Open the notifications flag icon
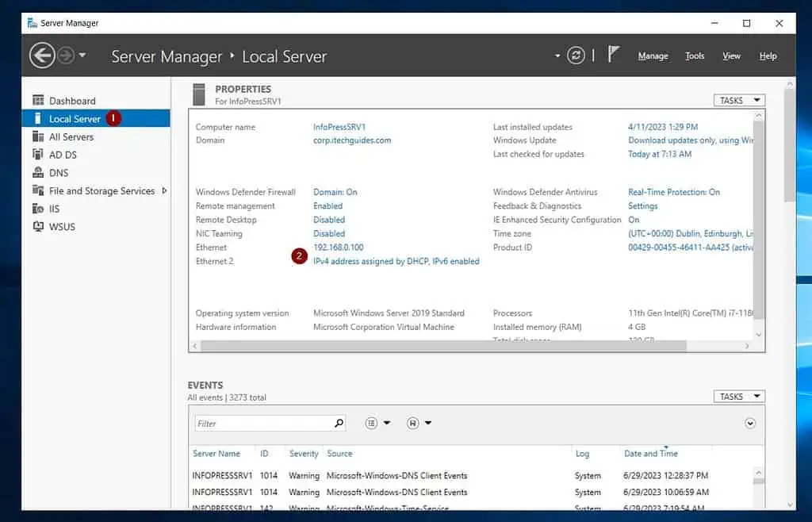 point(613,55)
